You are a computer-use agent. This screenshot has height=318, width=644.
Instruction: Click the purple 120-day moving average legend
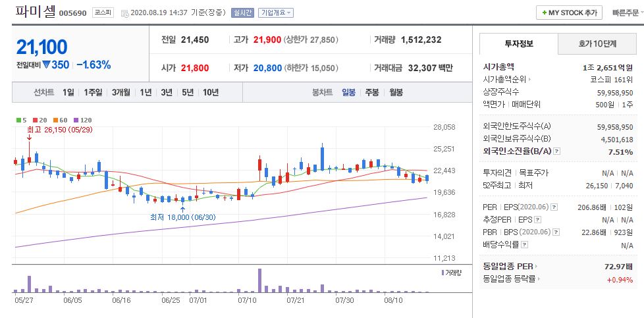pyautogui.click(x=82, y=120)
